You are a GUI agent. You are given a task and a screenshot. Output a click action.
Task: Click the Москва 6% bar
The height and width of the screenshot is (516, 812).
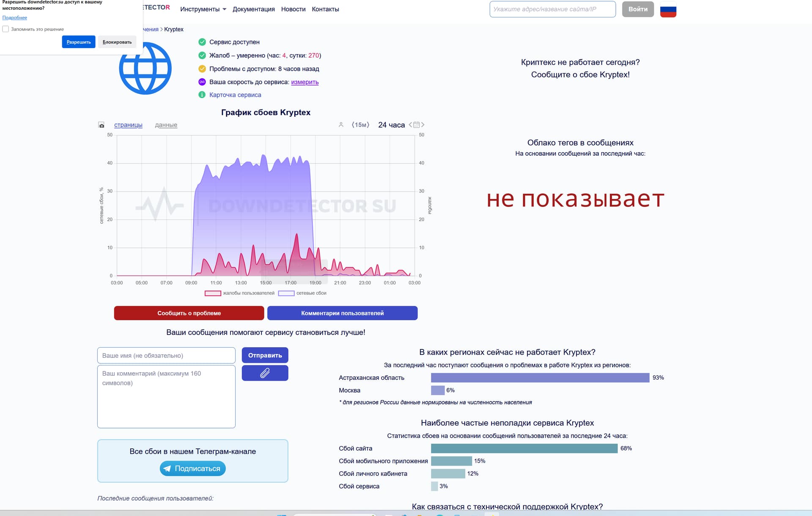[x=438, y=390]
